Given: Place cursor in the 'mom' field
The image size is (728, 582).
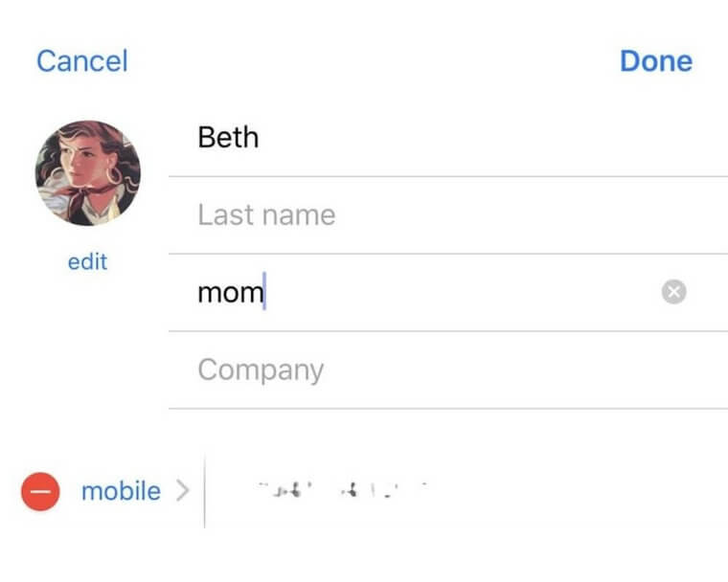Looking at the screenshot, I should [x=413, y=292].
